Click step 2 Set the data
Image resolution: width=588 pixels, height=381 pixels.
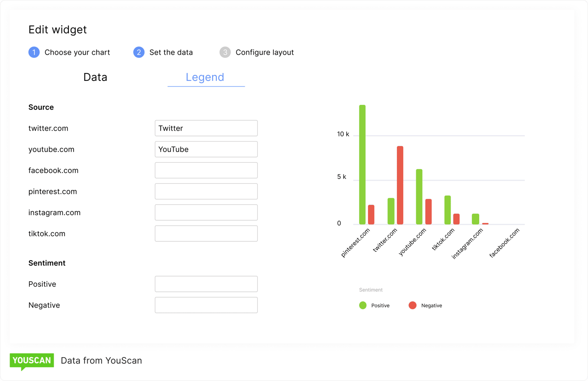point(163,52)
